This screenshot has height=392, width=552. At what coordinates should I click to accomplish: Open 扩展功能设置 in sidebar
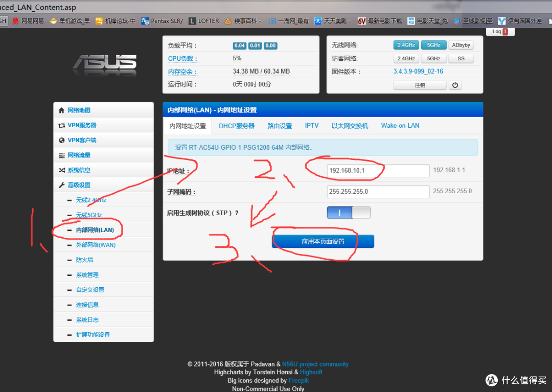[93, 335]
